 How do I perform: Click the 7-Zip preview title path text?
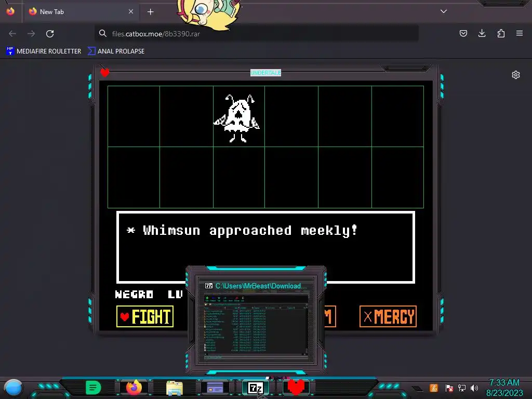(261, 286)
